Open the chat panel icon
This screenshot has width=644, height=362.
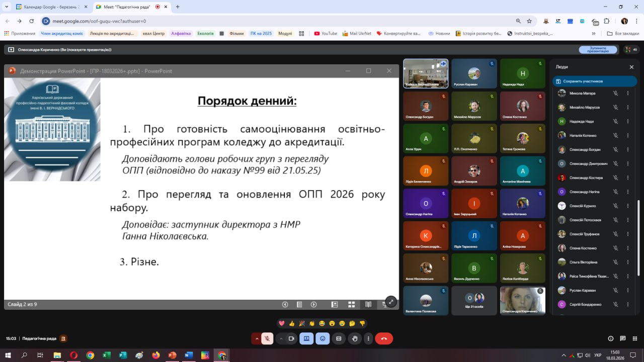click(x=623, y=339)
